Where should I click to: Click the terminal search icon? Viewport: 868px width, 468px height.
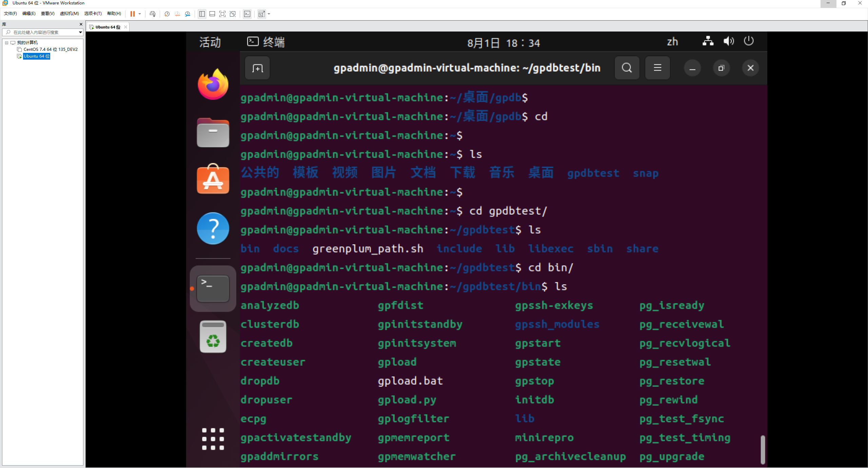(x=627, y=68)
